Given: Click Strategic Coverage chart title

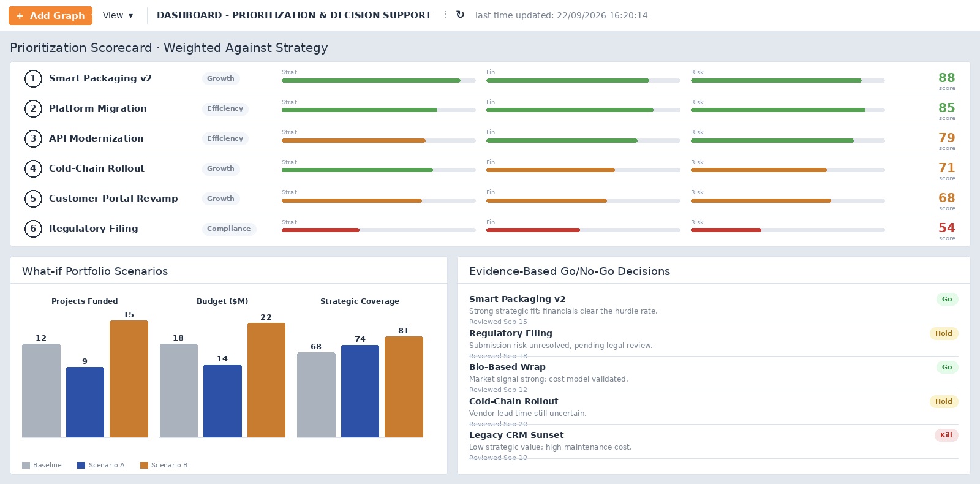Looking at the screenshot, I should click(360, 301).
